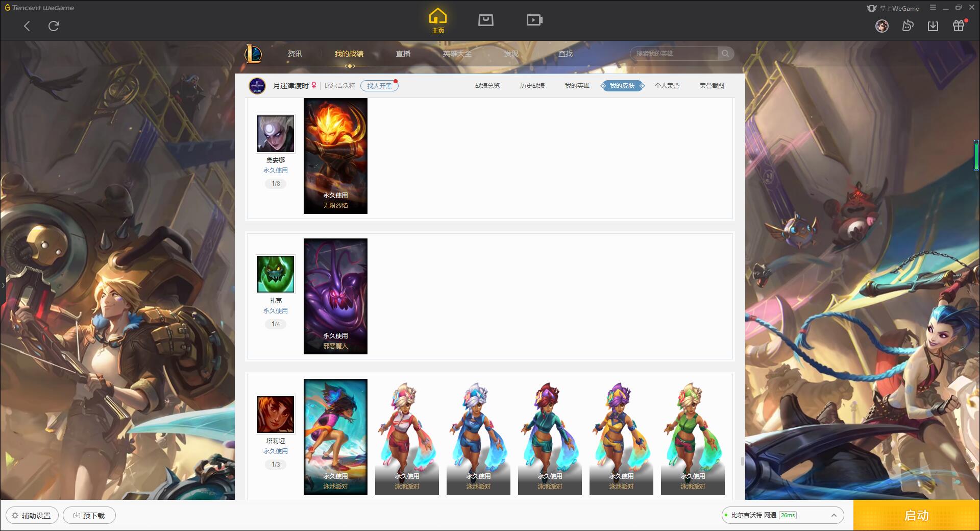This screenshot has width=980, height=531.
Task: Click the 搜索我的英雄 search field
Action: (674, 54)
